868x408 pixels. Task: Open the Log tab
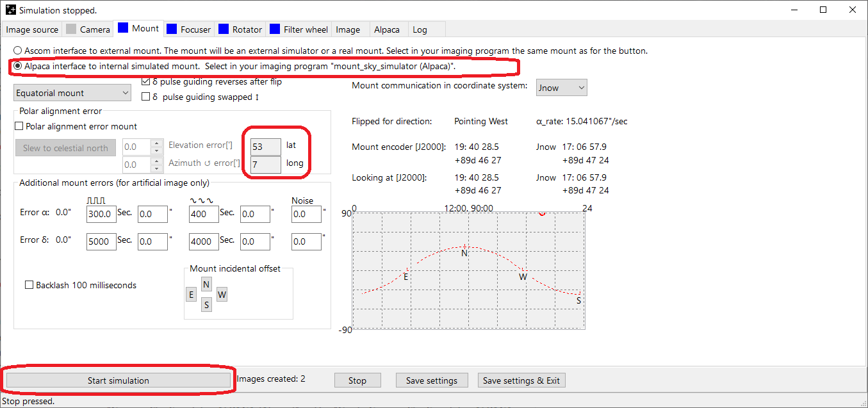[420, 29]
